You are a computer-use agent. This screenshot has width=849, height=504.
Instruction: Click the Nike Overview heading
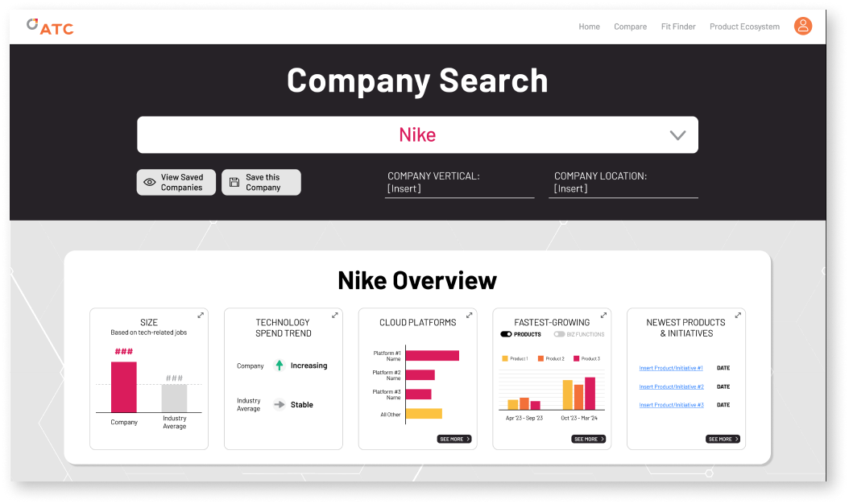[417, 280]
